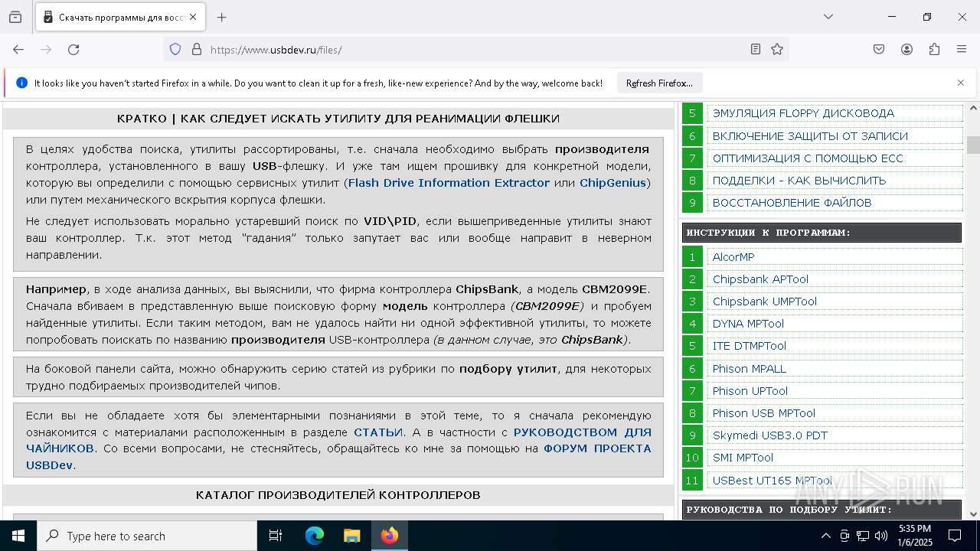Toggle reader view icon
980x551 pixels.
click(756, 49)
